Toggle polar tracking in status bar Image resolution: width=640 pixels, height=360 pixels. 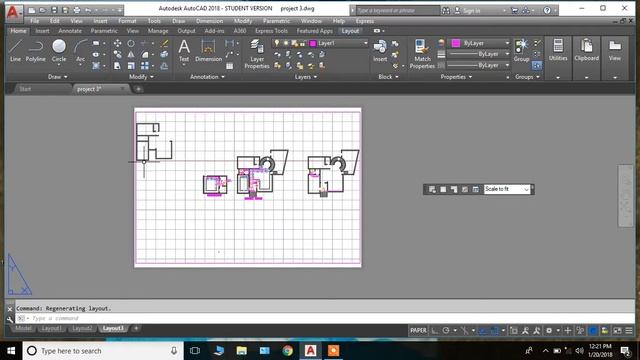point(446,331)
